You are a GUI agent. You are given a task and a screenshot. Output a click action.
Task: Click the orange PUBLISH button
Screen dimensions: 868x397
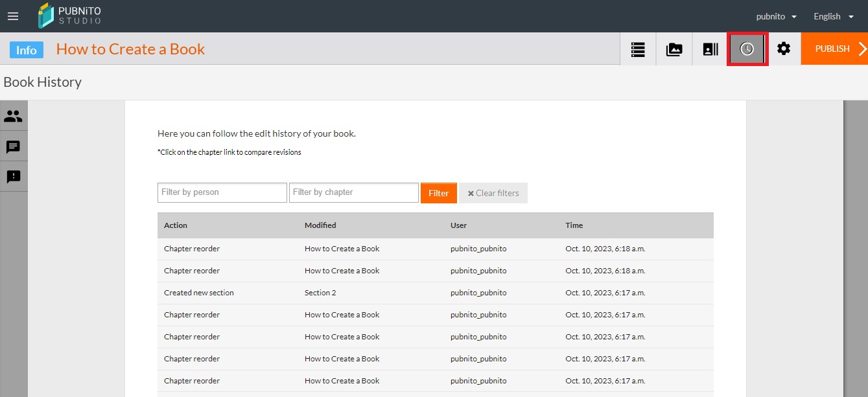click(x=834, y=49)
